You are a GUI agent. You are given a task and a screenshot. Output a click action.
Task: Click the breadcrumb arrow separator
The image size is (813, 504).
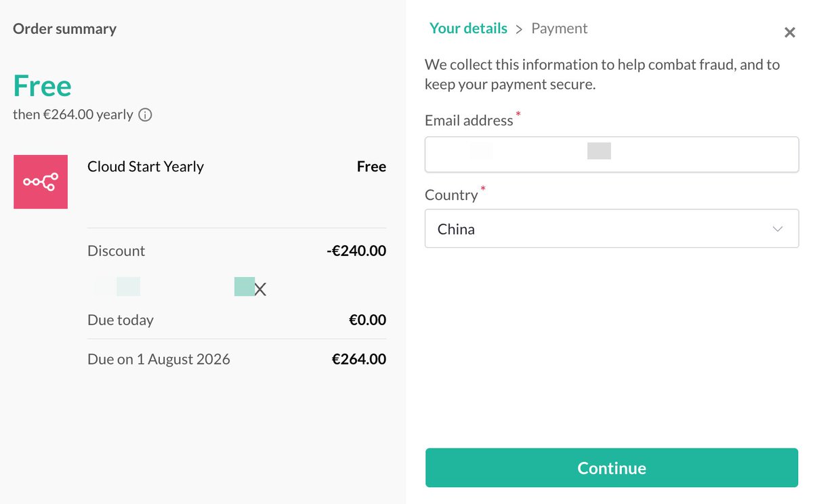click(519, 29)
